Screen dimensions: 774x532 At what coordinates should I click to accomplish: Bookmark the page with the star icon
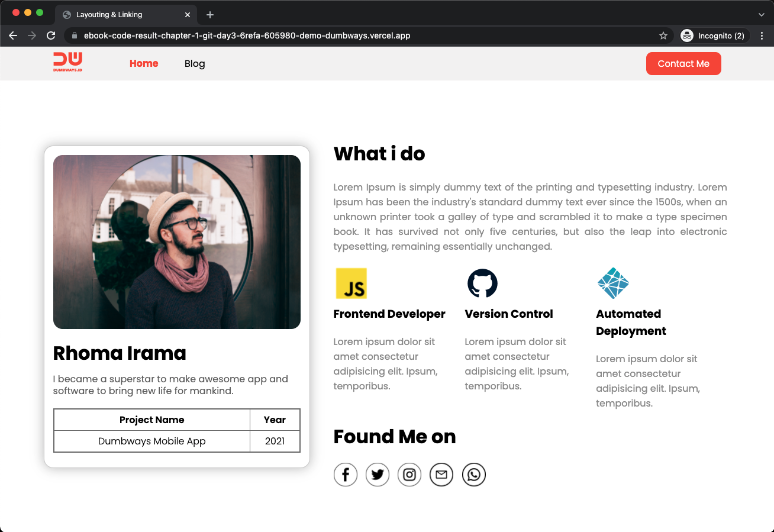coord(663,36)
